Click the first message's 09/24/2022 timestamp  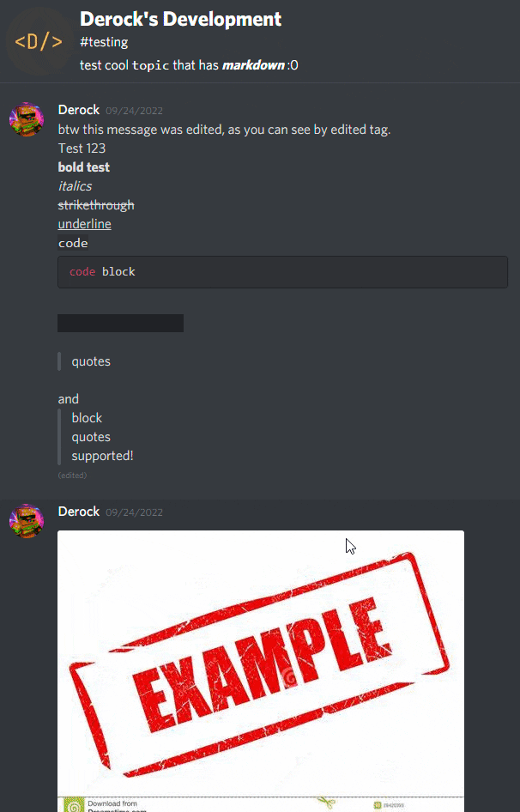[x=134, y=111]
